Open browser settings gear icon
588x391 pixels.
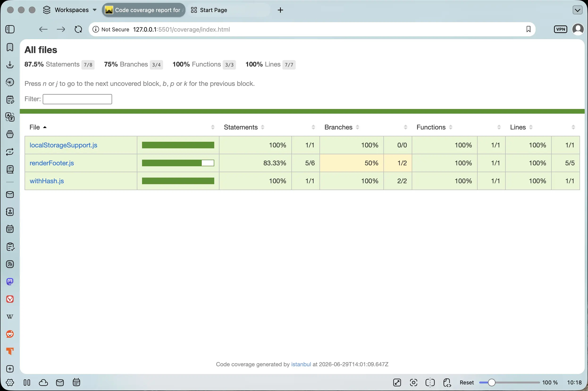10,383
